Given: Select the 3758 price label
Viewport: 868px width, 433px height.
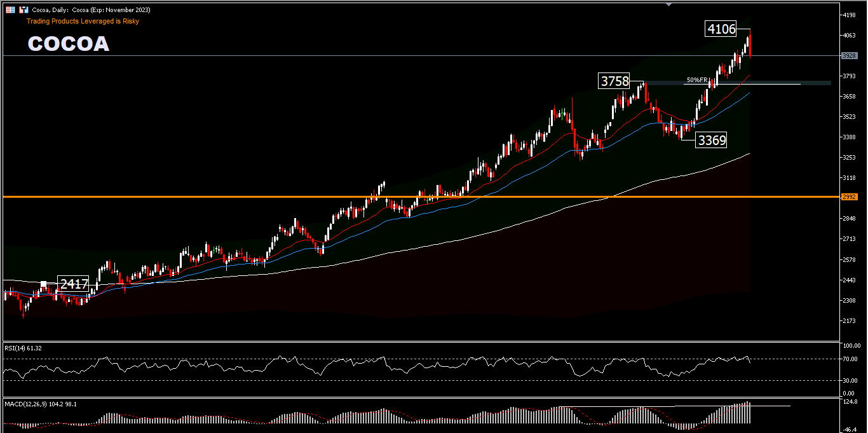Looking at the screenshot, I should point(615,81).
